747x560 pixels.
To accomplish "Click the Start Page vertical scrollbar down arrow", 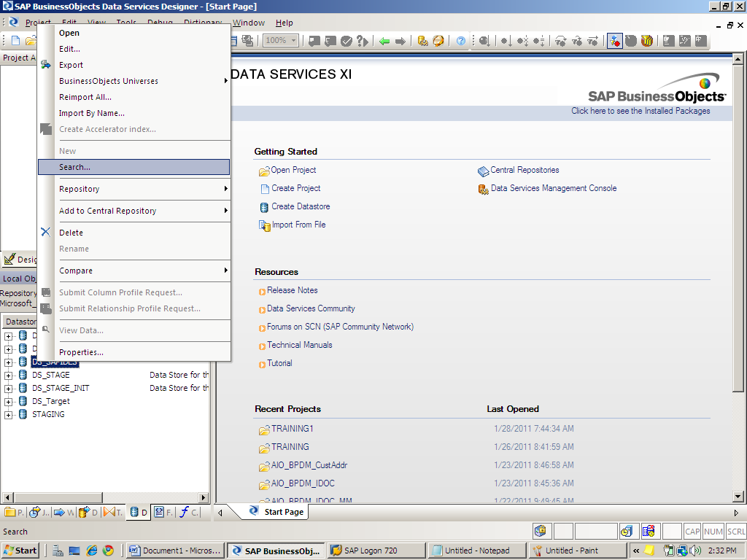I will [738, 497].
